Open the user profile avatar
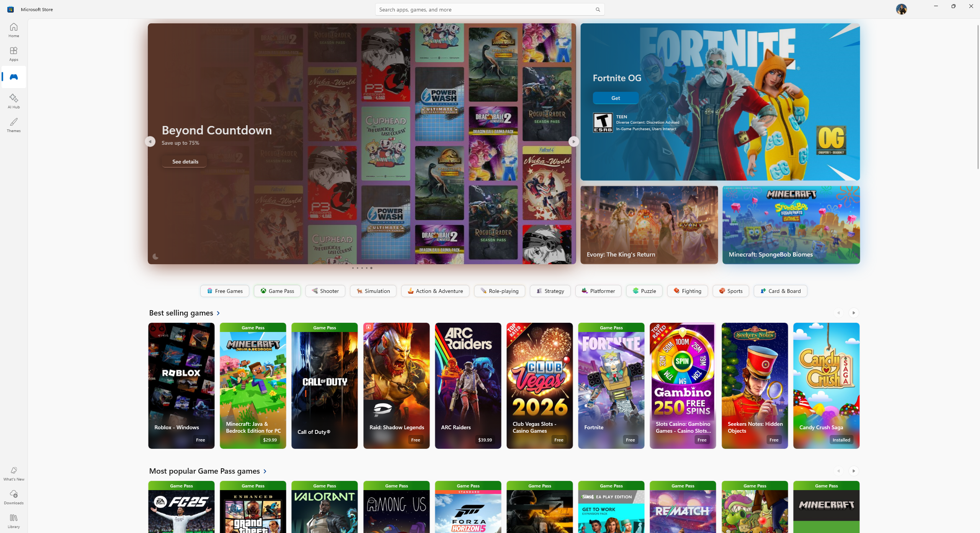980x533 pixels. coord(901,9)
